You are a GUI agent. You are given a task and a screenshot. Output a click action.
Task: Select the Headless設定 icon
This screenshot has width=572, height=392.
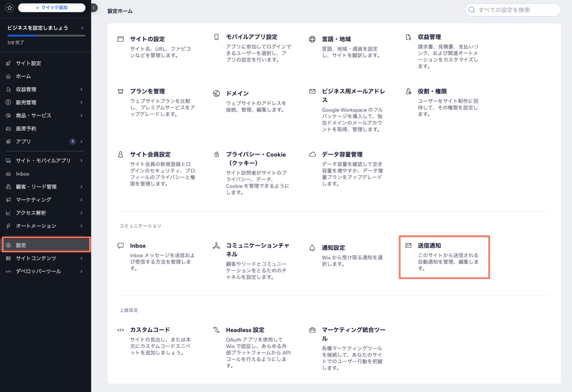216,329
